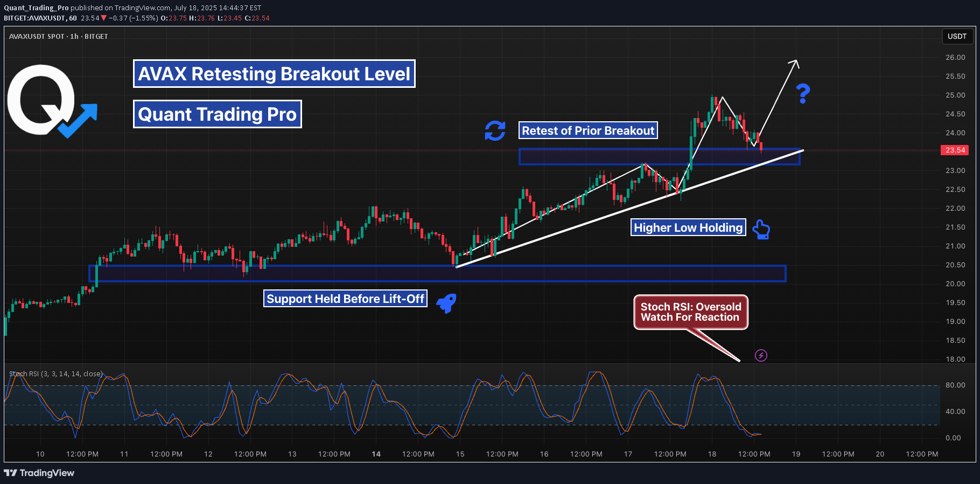The width and height of the screenshot is (980, 484).
Task: Click the date label 13 on time axis
Action: (292, 454)
